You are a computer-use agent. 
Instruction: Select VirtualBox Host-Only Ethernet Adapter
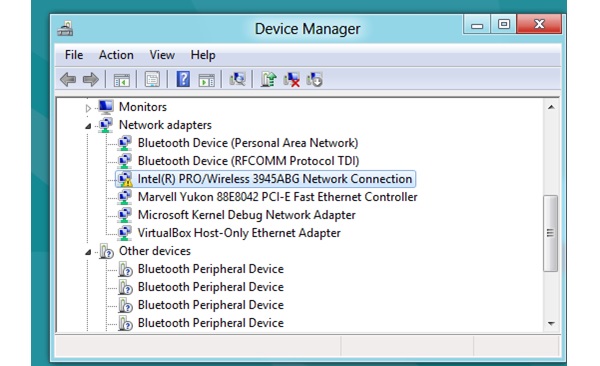click(x=239, y=233)
